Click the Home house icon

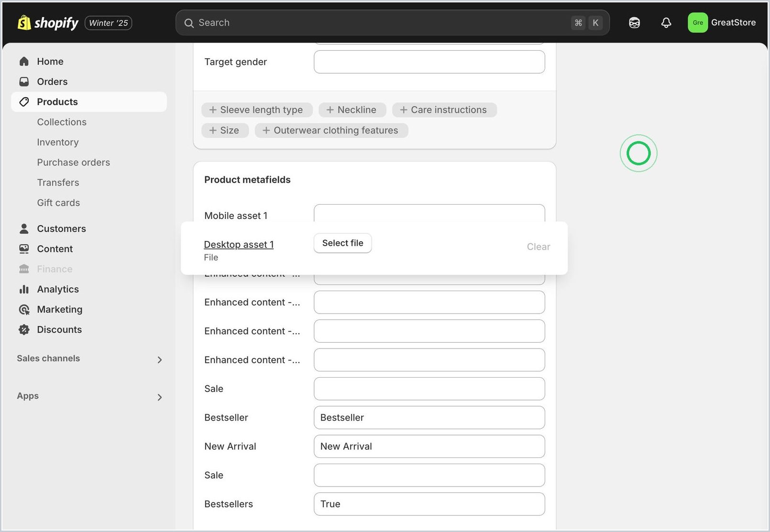24,61
